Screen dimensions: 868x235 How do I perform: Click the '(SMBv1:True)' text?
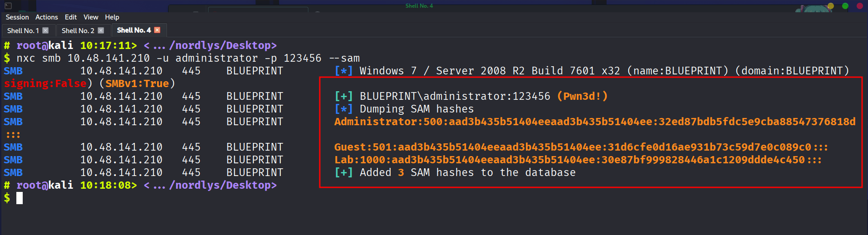[x=137, y=83]
